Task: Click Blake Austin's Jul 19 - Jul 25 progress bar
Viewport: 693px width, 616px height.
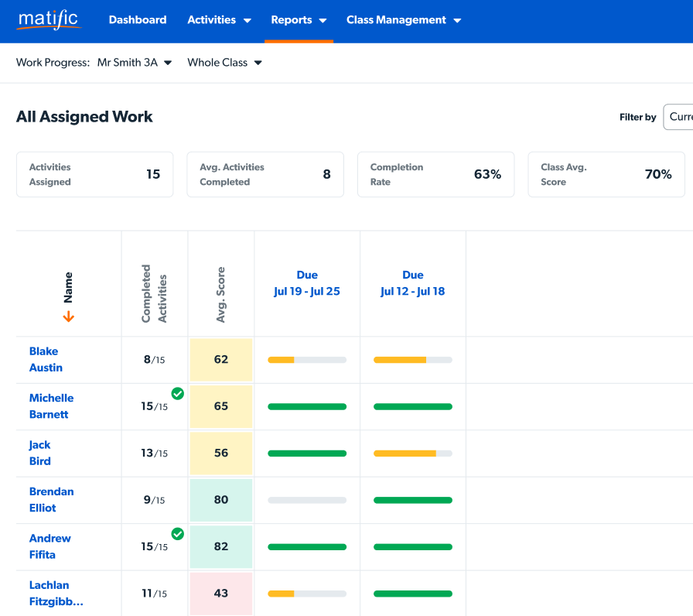Action: pos(307,360)
